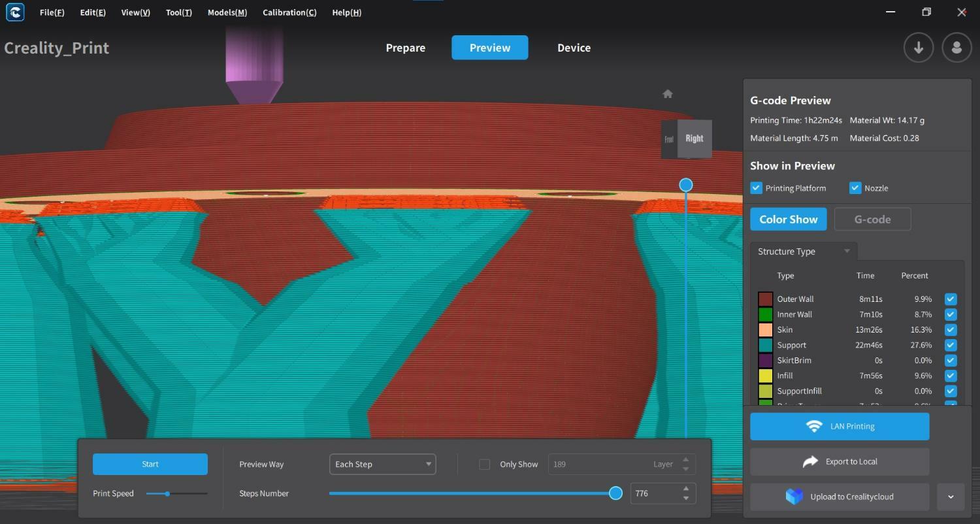Click the Material Cost 0.28 text
Screen dimensions: 980x524
point(884,139)
